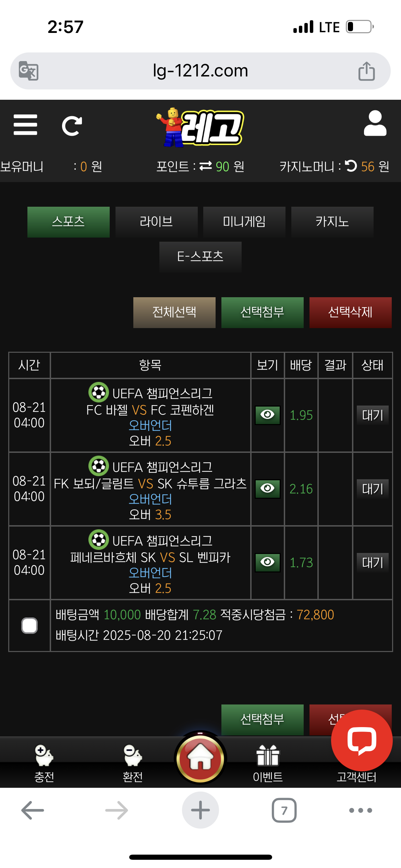The image size is (401, 868).
Task: Go to home via red house button
Action: pos(200,759)
